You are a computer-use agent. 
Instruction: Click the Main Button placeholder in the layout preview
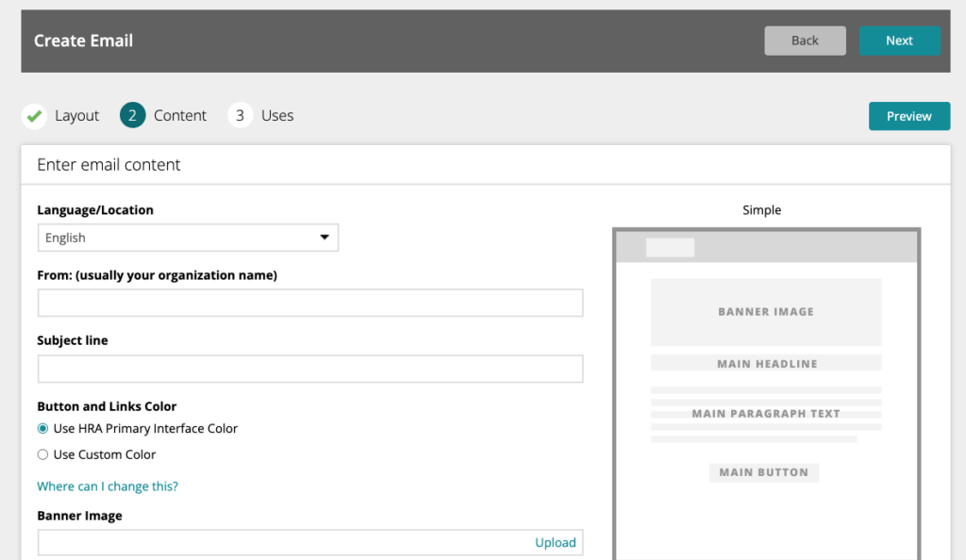pos(764,472)
